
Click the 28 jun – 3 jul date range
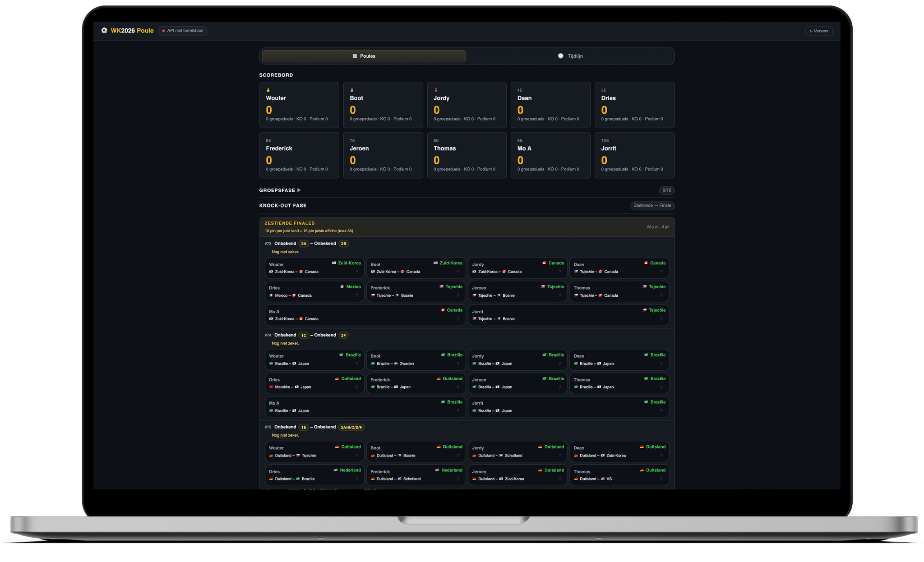click(658, 227)
